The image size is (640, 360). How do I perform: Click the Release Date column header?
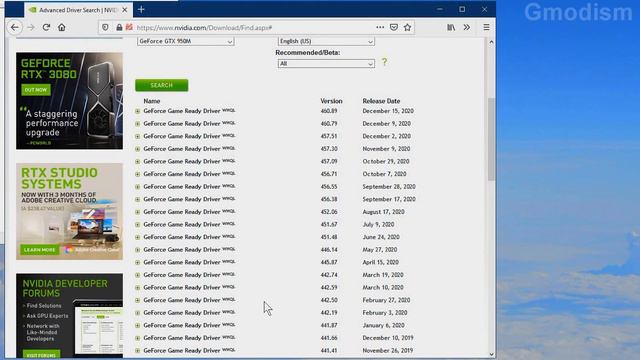click(x=381, y=101)
